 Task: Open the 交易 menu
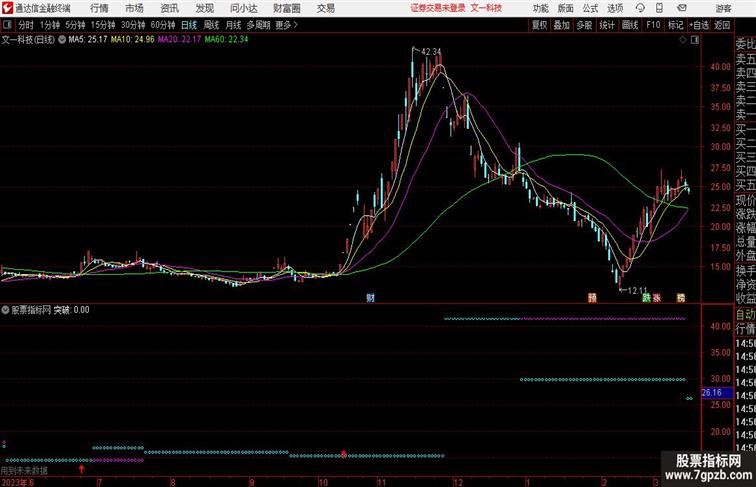(326, 8)
